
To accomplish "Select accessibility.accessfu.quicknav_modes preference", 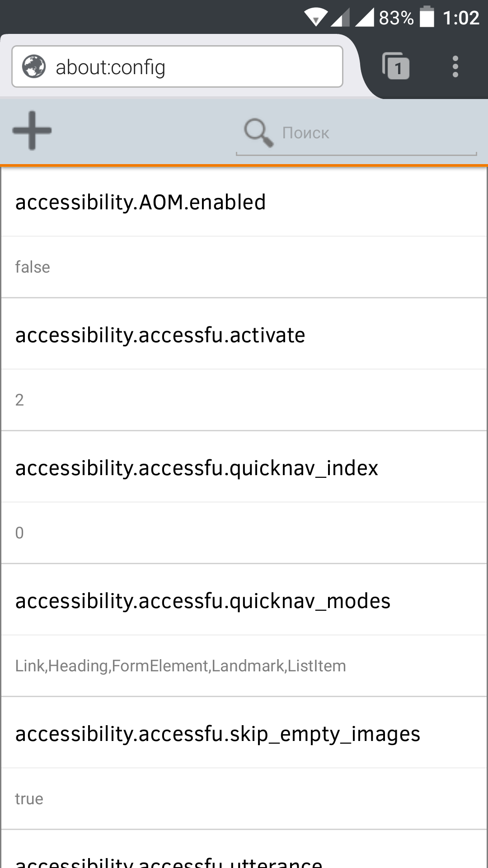I will [x=202, y=601].
